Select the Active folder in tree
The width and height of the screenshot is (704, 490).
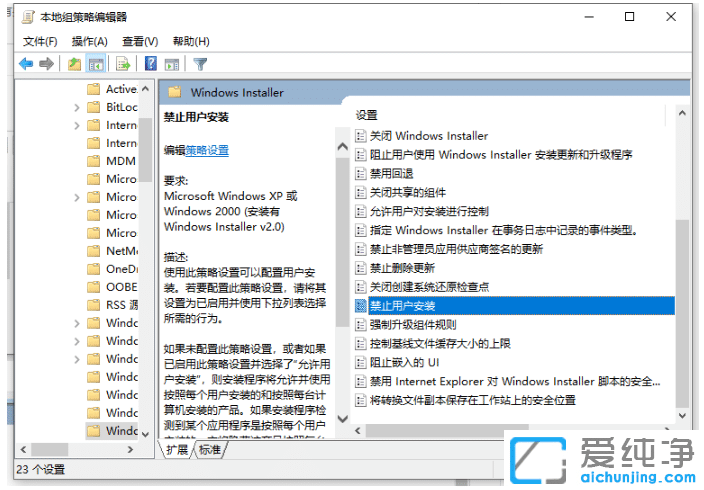click(x=112, y=89)
